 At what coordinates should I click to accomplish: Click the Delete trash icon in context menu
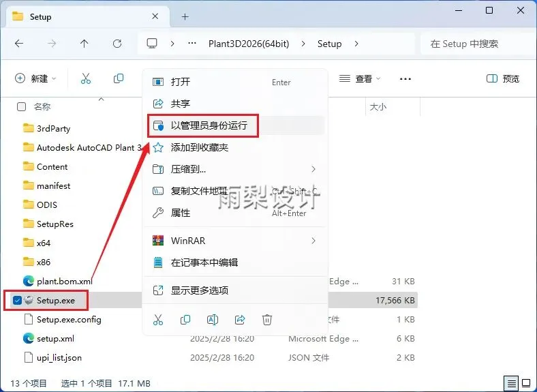coord(267,320)
